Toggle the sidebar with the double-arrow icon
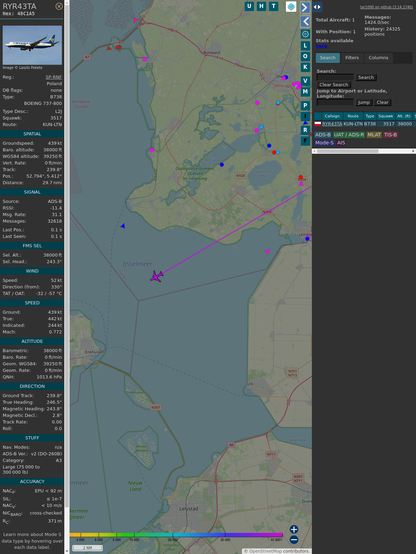 coord(317,7)
